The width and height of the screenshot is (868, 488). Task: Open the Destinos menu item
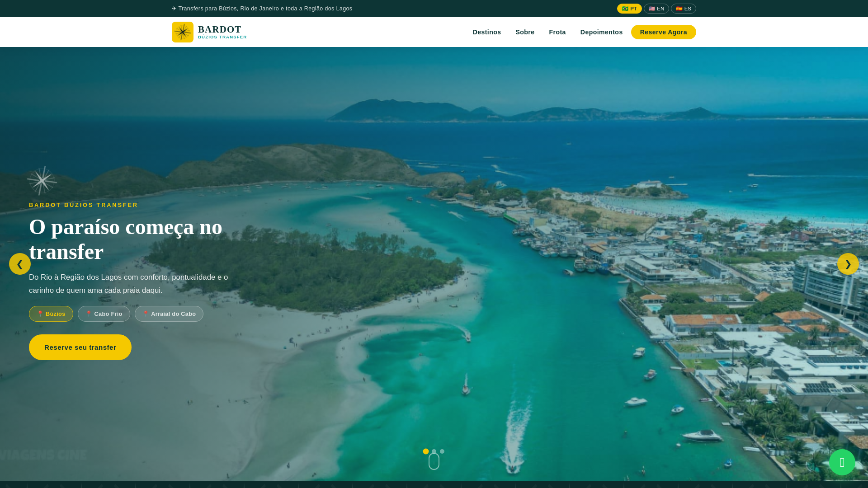[x=487, y=32]
